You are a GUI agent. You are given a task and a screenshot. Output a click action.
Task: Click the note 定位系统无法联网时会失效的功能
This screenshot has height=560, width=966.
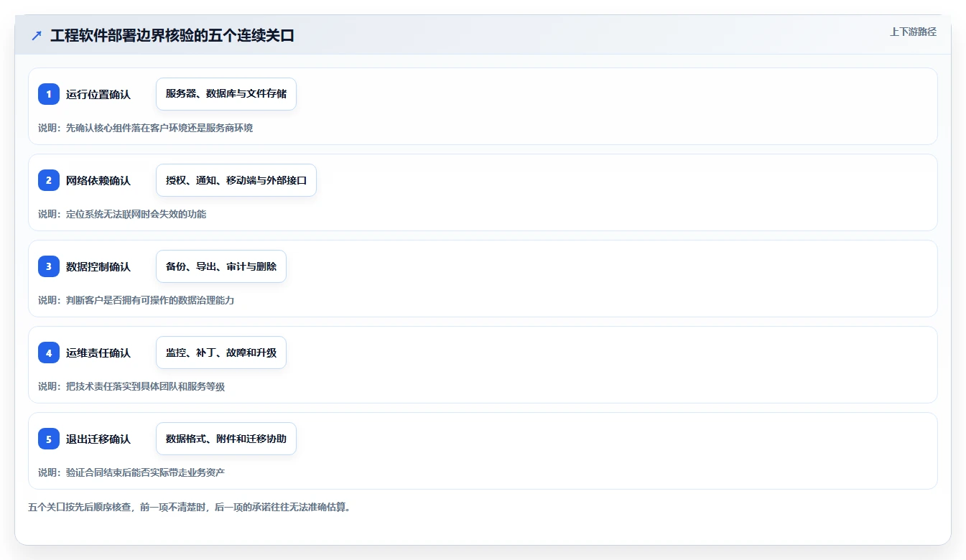[x=136, y=214]
